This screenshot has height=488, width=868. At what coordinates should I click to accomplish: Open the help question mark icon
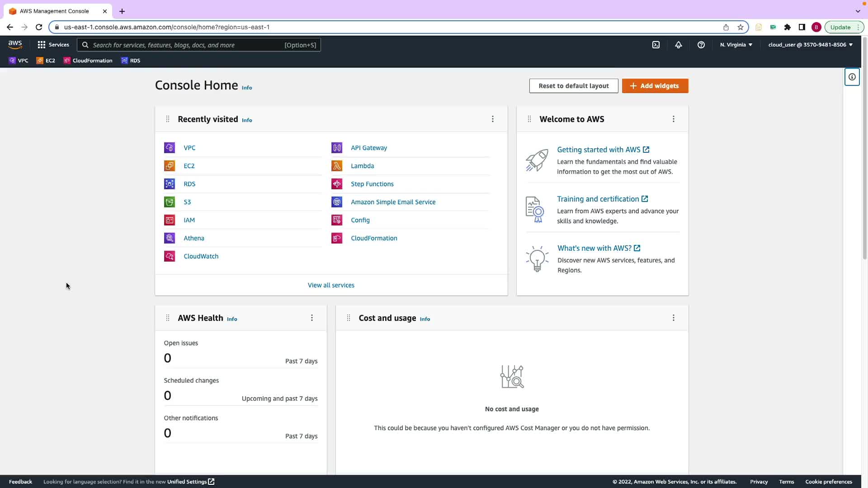point(701,45)
